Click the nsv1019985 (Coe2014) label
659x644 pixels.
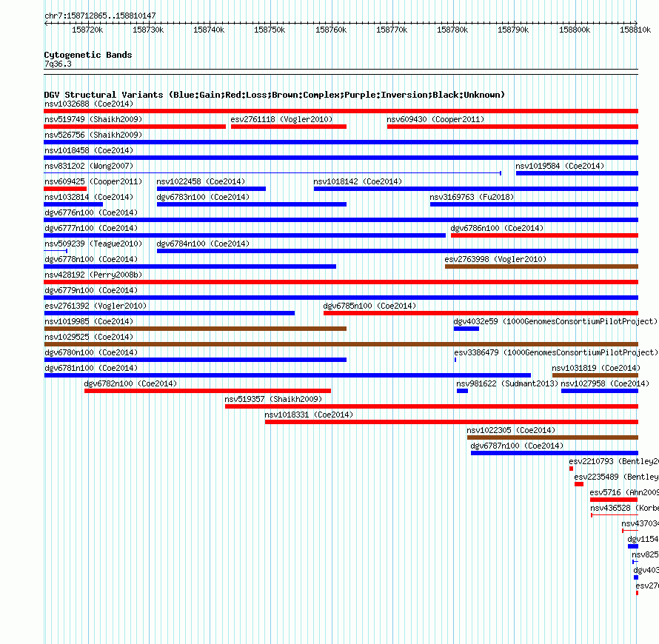(x=89, y=321)
